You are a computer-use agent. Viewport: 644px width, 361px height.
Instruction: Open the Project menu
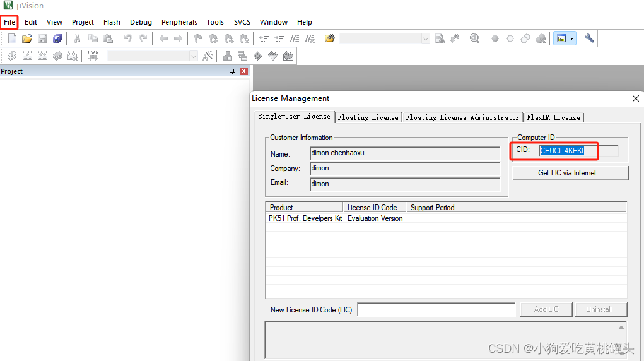[83, 22]
